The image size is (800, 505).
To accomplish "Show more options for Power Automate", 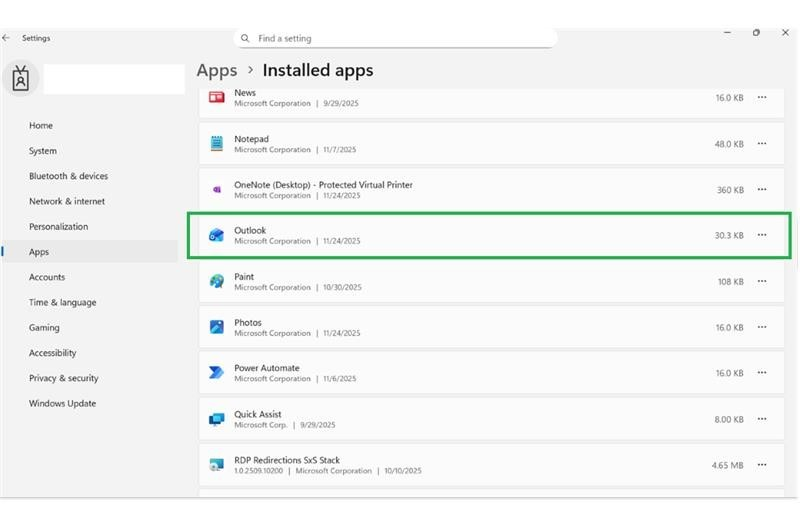I will pyautogui.click(x=762, y=373).
